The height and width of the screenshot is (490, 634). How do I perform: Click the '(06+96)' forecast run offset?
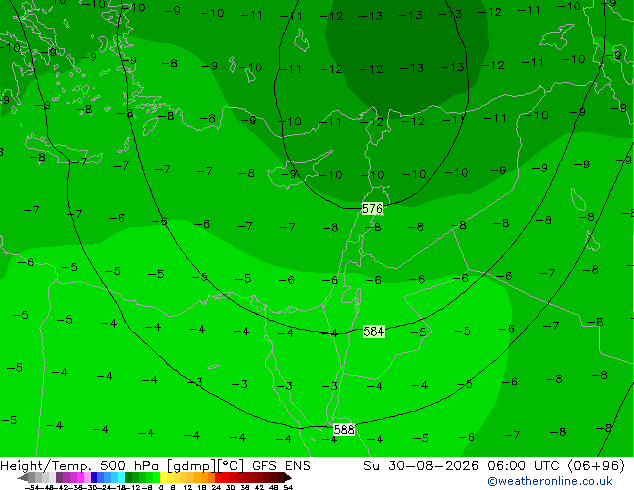click(596, 466)
